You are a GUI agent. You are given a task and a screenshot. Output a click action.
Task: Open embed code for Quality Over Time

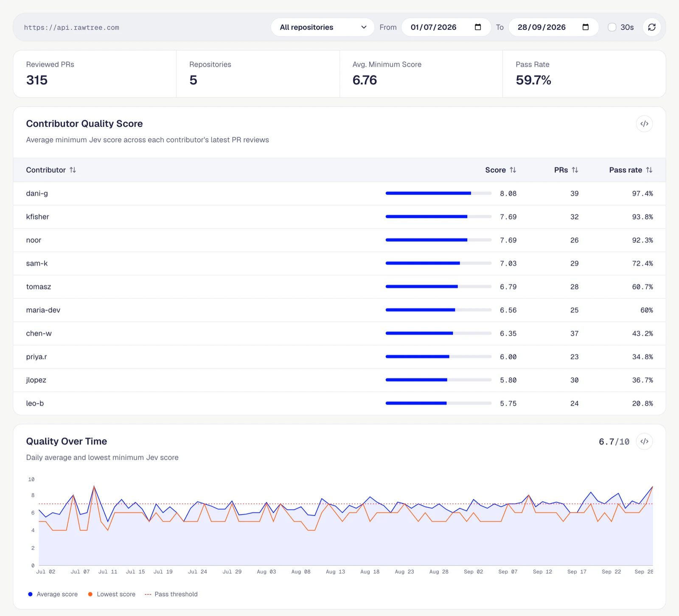click(644, 442)
